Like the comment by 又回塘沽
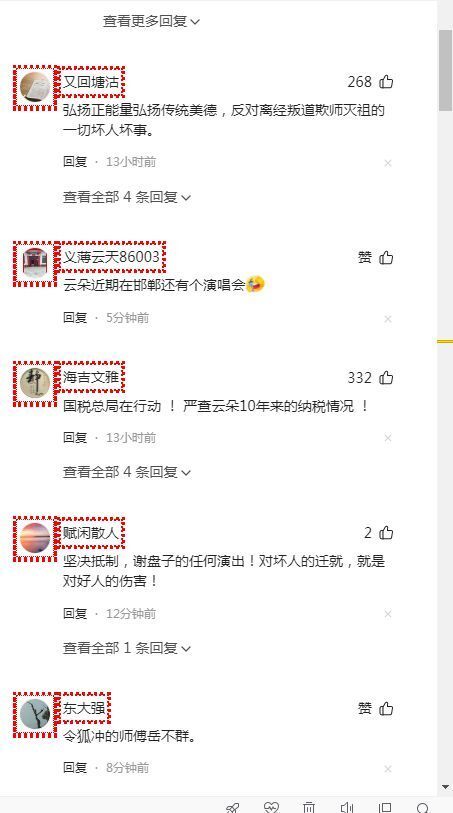 [386, 81]
